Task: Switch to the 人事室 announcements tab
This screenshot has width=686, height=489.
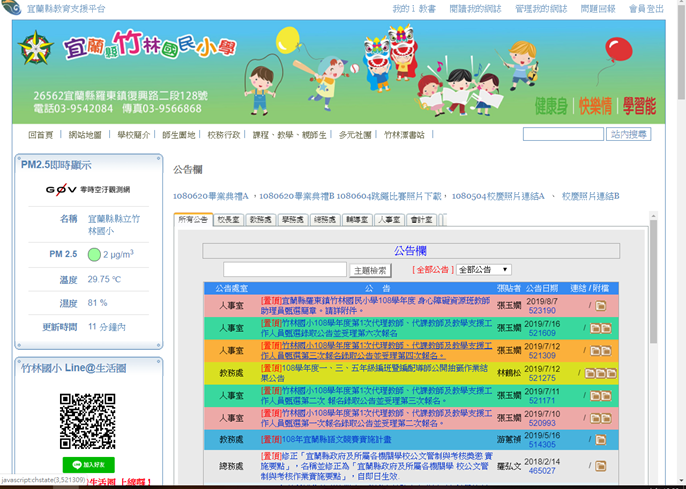Action: point(387,220)
